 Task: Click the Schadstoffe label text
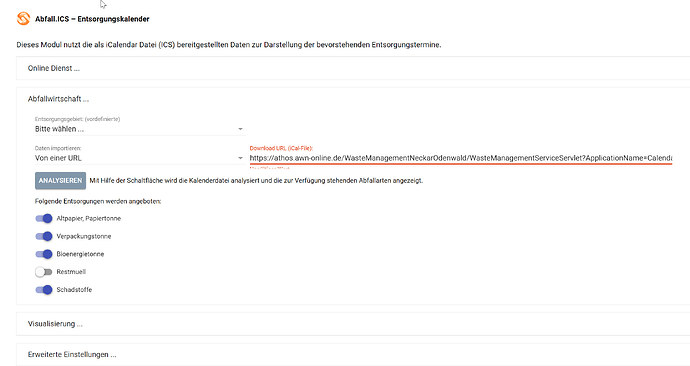coord(74,289)
